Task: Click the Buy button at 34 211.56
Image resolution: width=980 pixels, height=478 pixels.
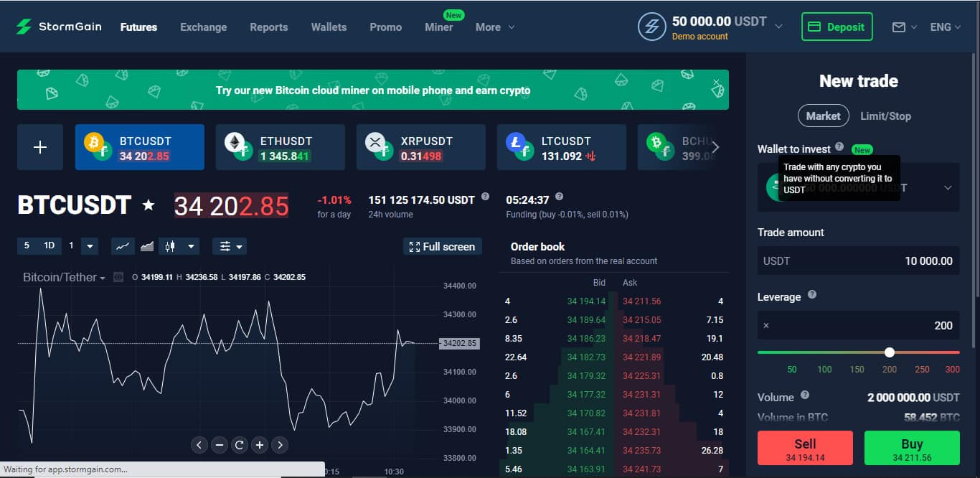Action: [x=912, y=448]
